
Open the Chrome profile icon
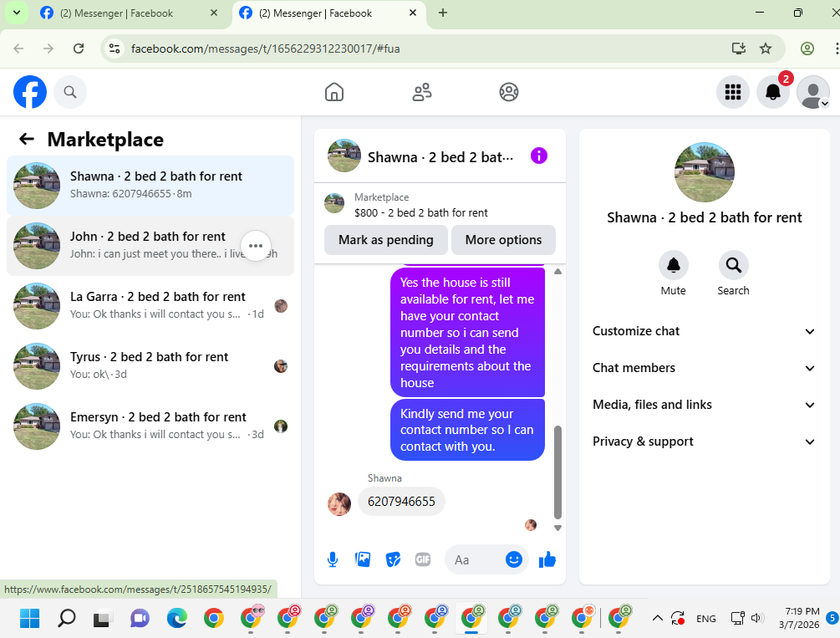[x=807, y=48]
